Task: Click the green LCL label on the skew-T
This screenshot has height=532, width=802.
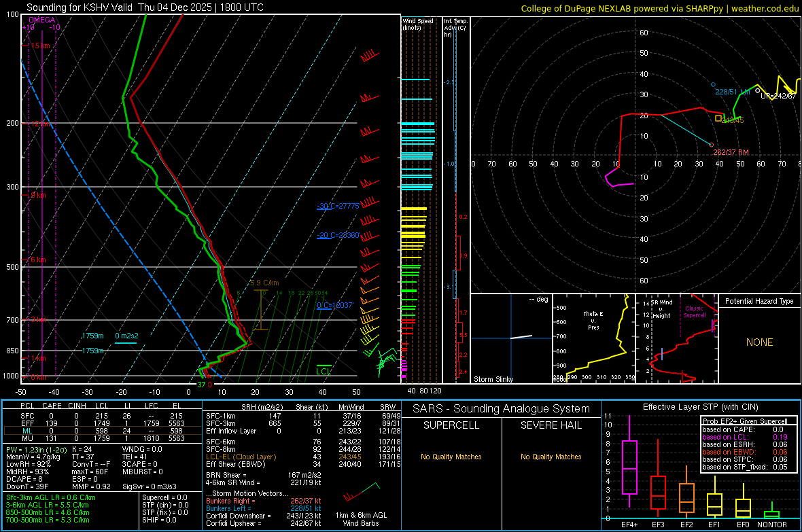Action: click(x=324, y=372)
